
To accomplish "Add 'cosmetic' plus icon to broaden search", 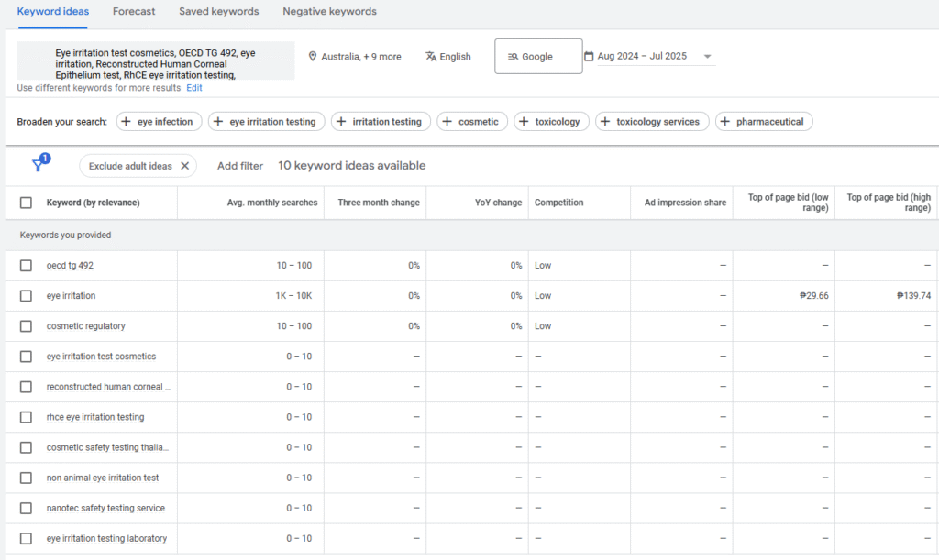I will 447,122.
